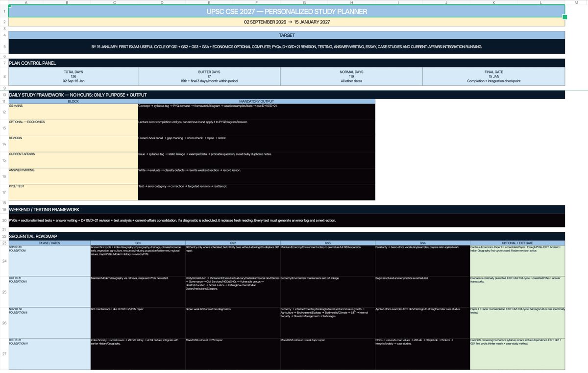Click the 'BUFFER DAYS 17' cell
The image size is (588, 373).
click(209, 76)
